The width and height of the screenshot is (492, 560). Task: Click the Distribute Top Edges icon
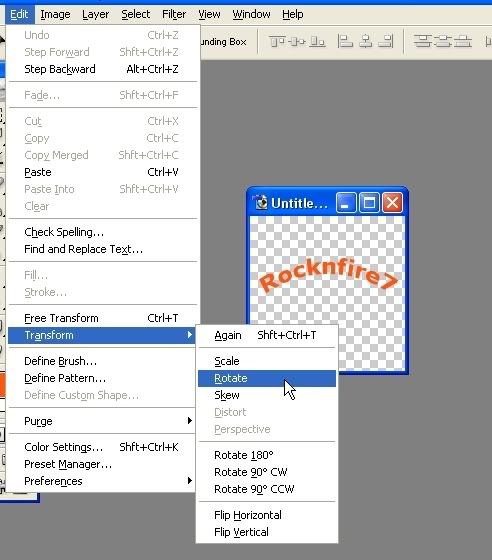(422, 41)
